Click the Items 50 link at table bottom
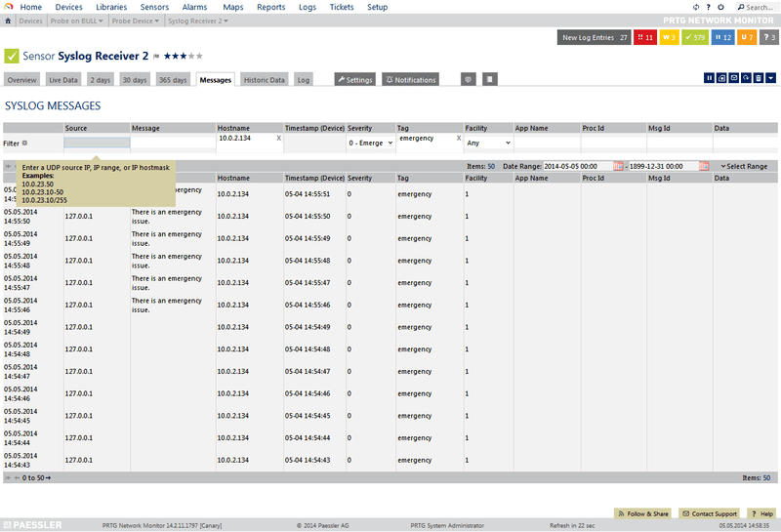The image size is (781, 532). pyautogui.click(x=766, y=478)
